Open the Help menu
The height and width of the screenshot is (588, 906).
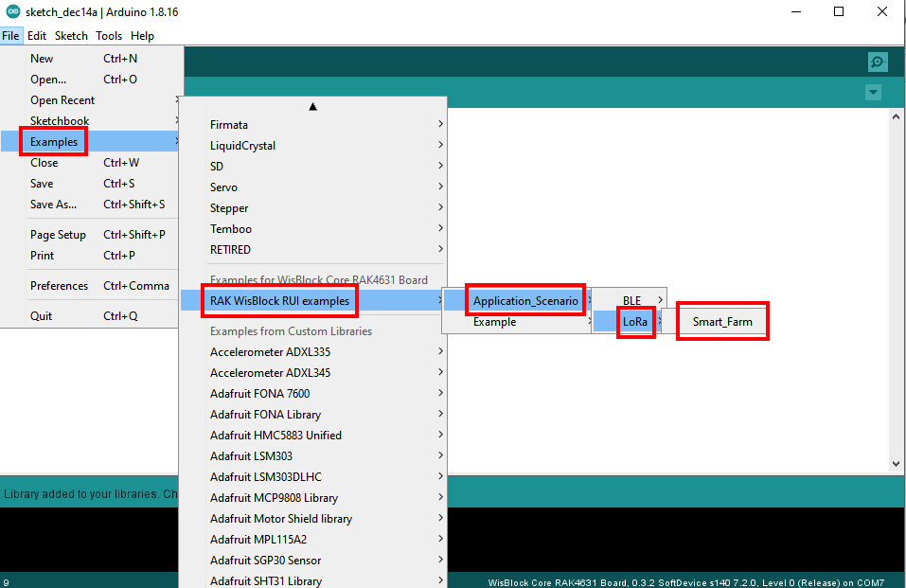(x=142, y=36)
